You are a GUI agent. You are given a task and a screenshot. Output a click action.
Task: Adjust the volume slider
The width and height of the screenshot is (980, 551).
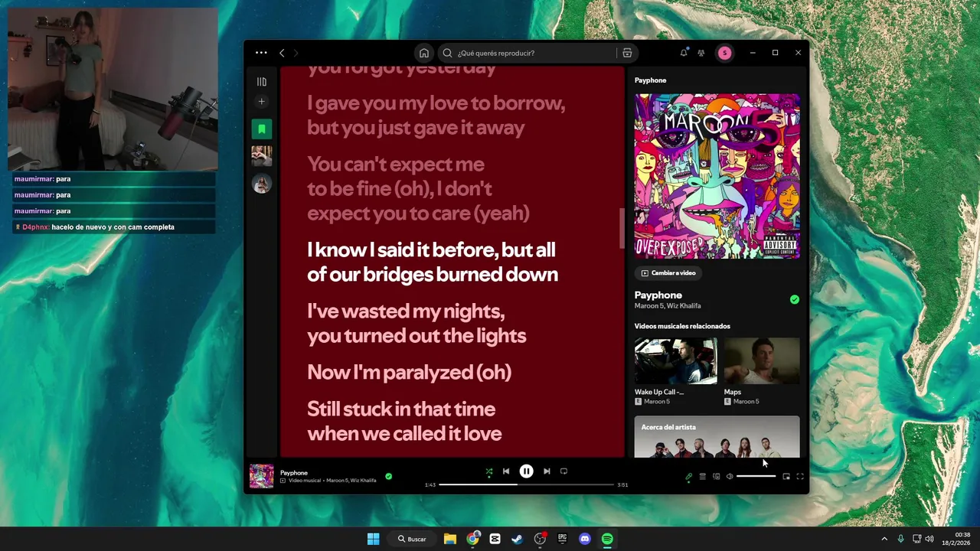pos(756,476)
